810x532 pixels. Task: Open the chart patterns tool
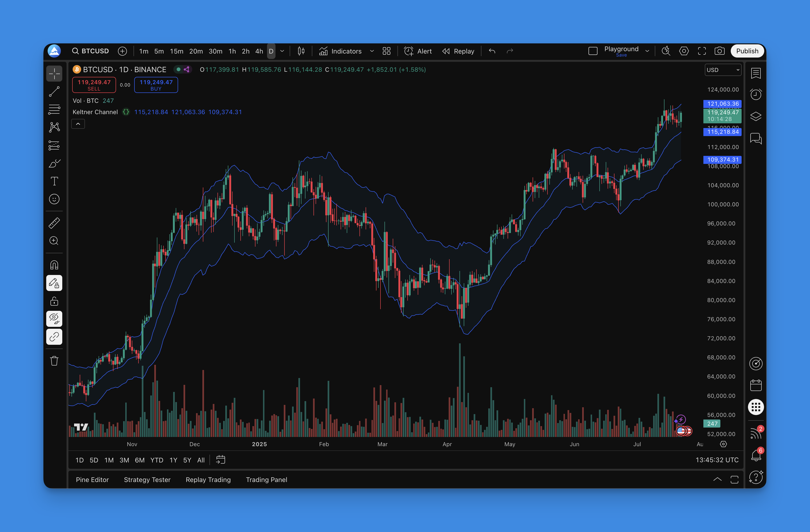(x=54, y=127)
